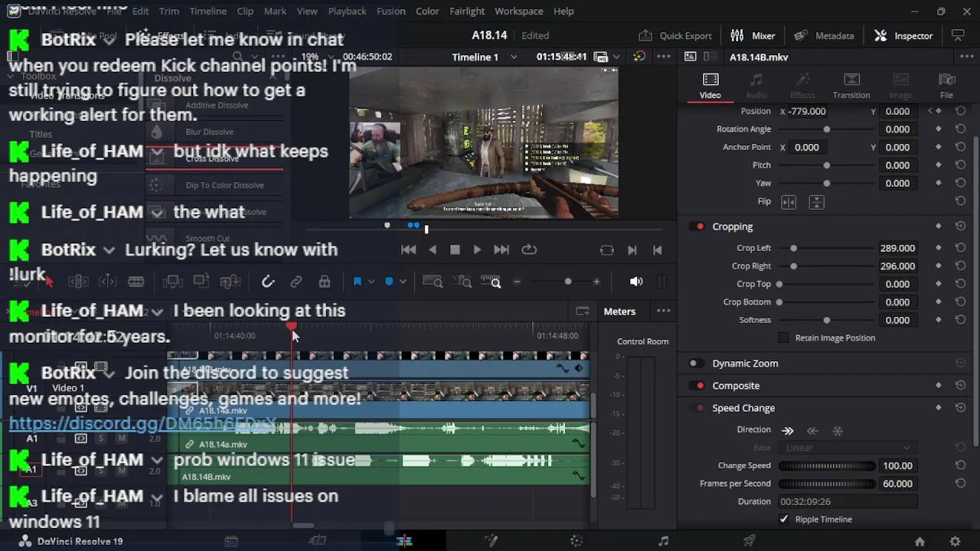Open the Timeline 1 dropdown
This screenshot has height=551, width=980.
point(514,57)
